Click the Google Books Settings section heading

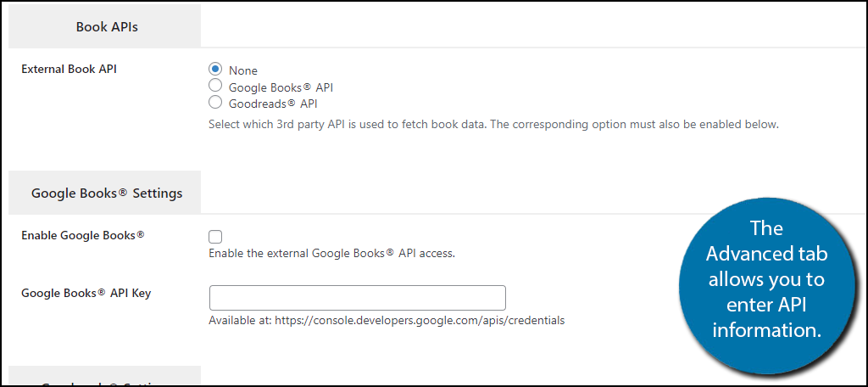pyautogui.click(x=107, y=193)
